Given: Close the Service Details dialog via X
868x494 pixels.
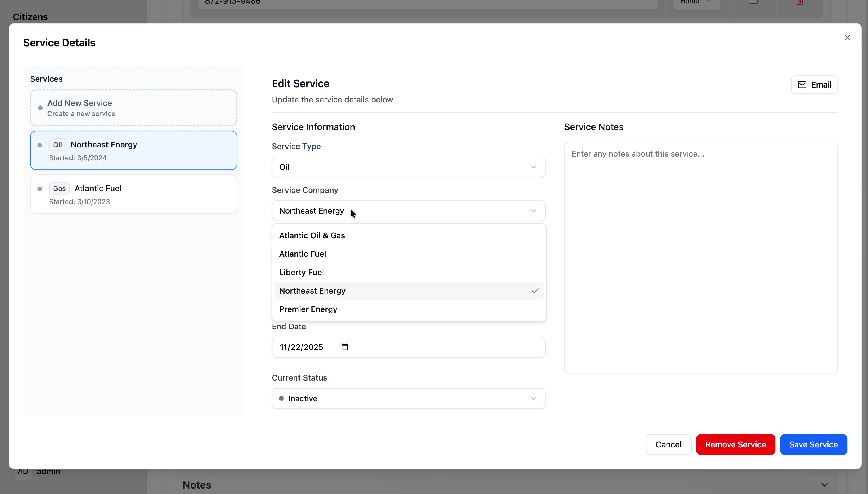Looking at the screenshot, I should coord(847,38).
